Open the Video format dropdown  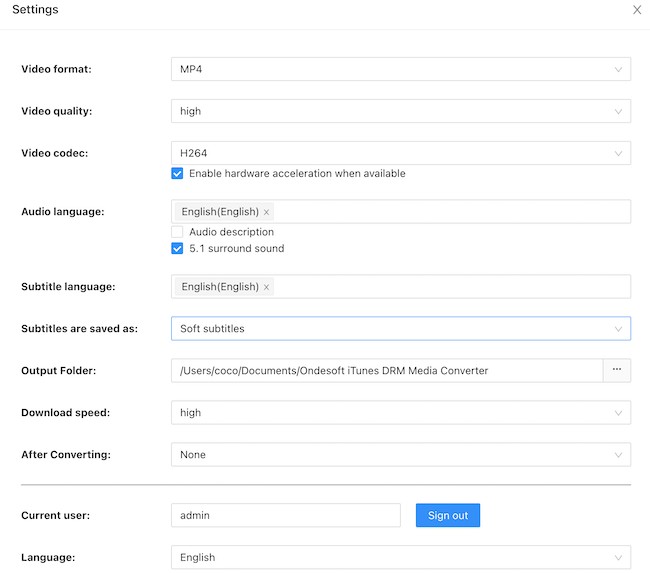[x=400, y=69]
